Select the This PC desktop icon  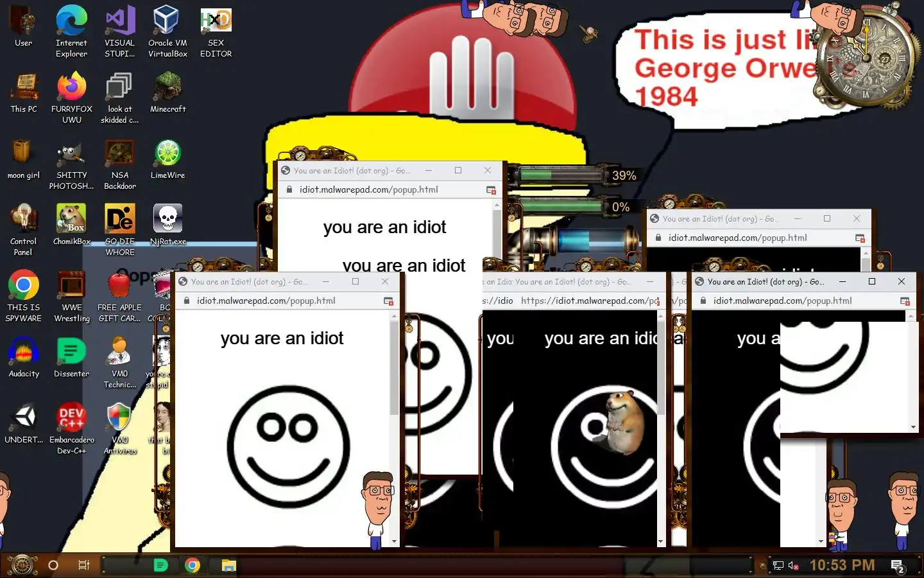(24, 93)
